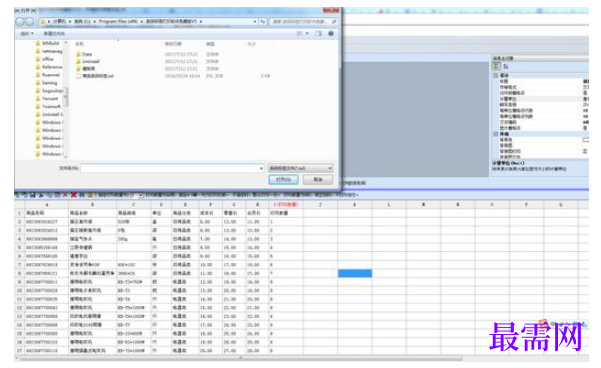The image size is (601, 368).
Task: Select row 1 header in the spreadsheet
Action: 19,213
